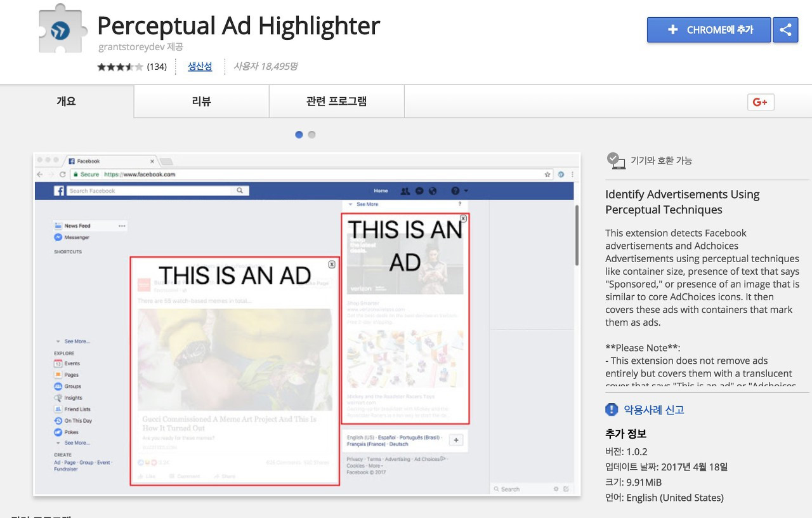Image resolution: width=812 pixels, height=518 pixels.
Task: Switch to the 개요 tab
Action: tap(67, 102)
